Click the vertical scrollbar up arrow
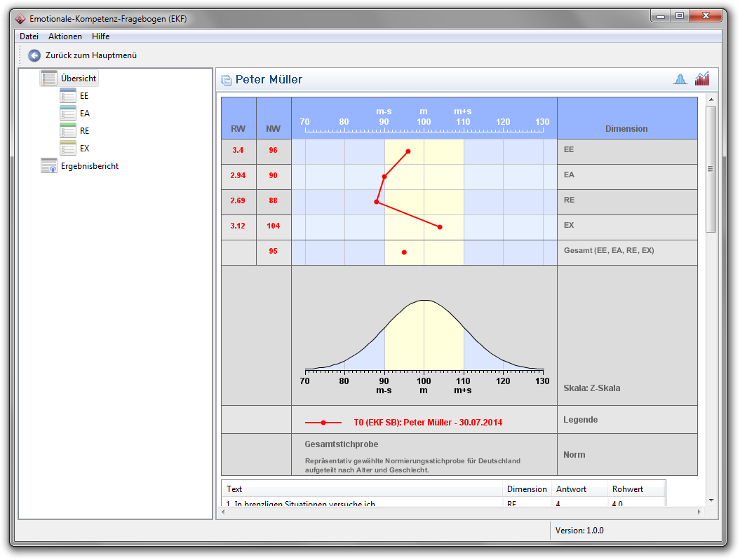 coord(711,100)
